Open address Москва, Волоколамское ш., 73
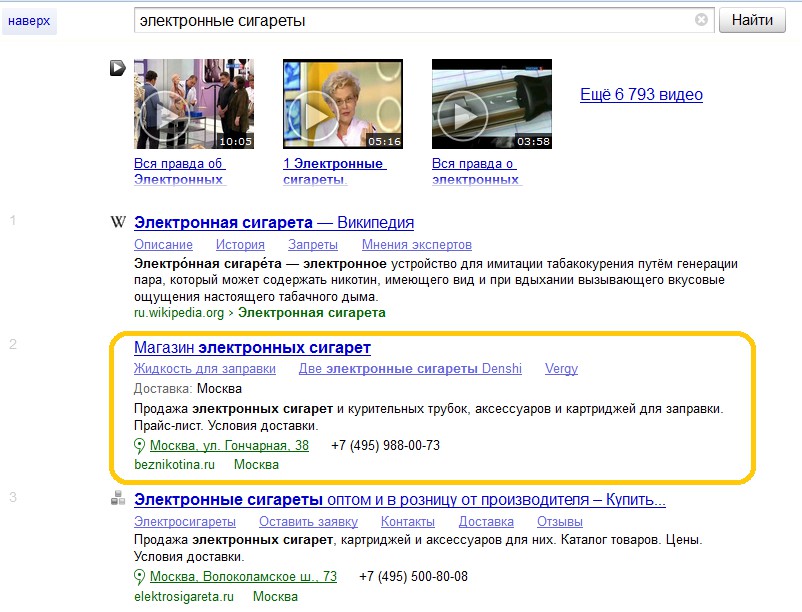 point(243,576)
